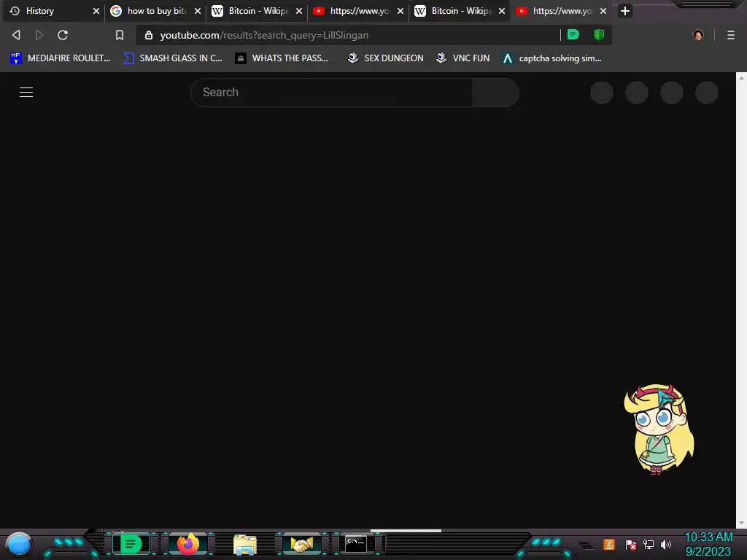Close the 'how to buy bitc' tab
Screen dimensions: 747x560
(x=198, y=11)
